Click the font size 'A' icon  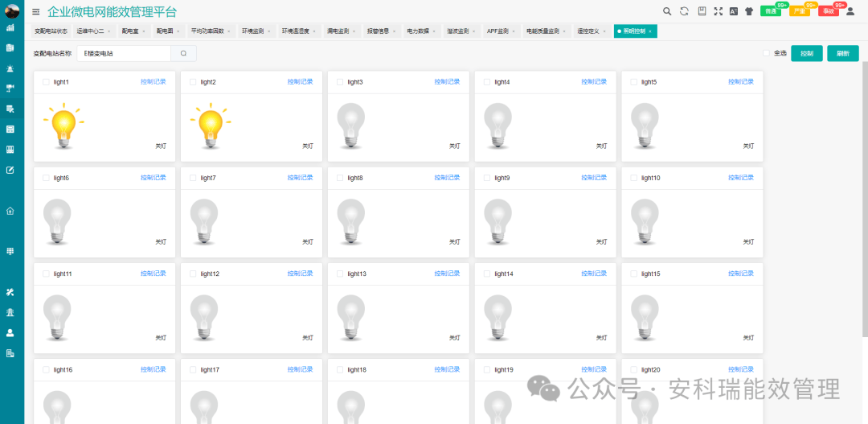click(734, 11)
